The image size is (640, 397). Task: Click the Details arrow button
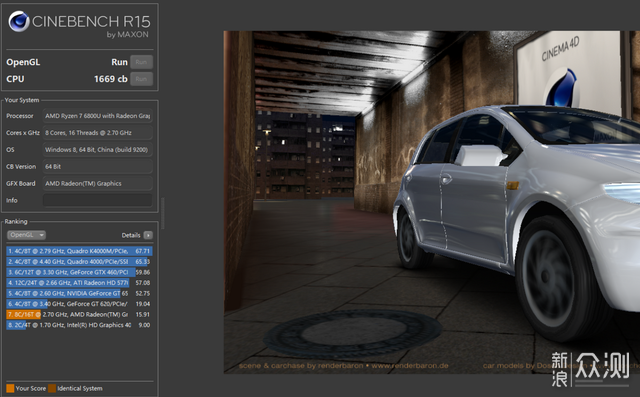(148, 235)
